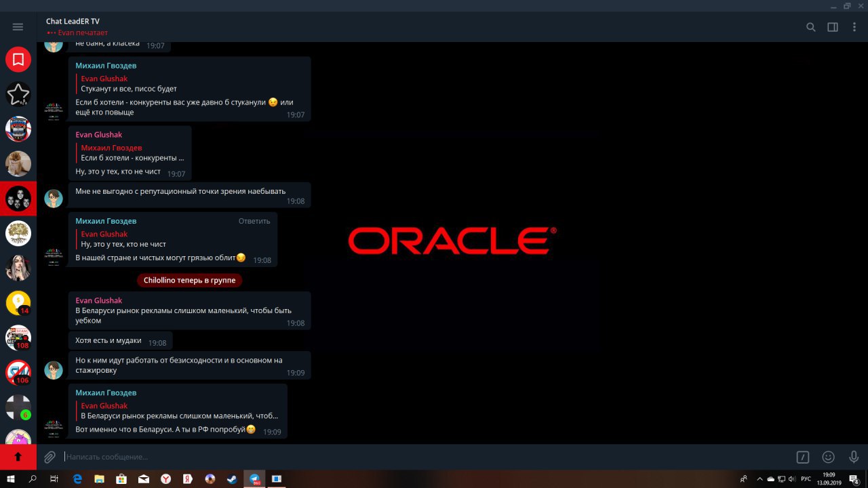Jump to quoted 'Стуканут и все' message
The height and width of the screenshot is (488, 868).
129,83
